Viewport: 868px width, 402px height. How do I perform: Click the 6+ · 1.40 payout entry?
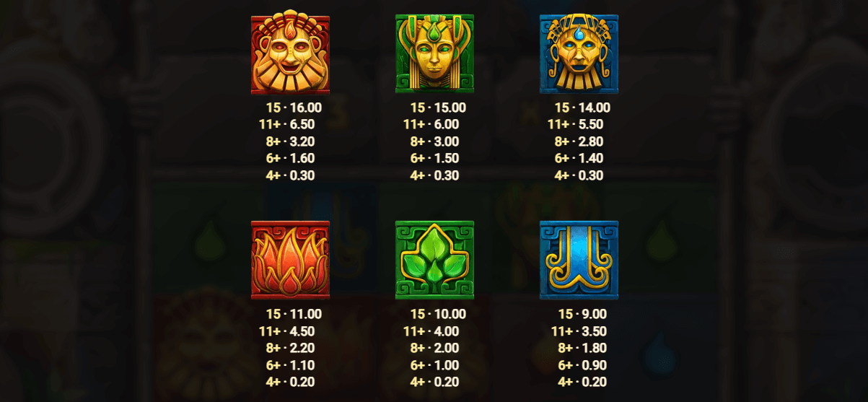coord(579,158)
